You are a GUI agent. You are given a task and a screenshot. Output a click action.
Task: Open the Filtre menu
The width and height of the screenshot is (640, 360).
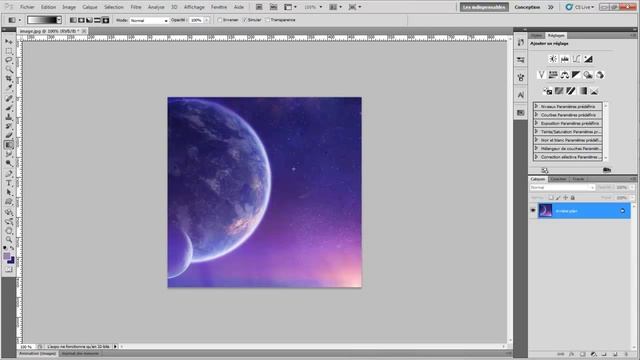[136, 7]
